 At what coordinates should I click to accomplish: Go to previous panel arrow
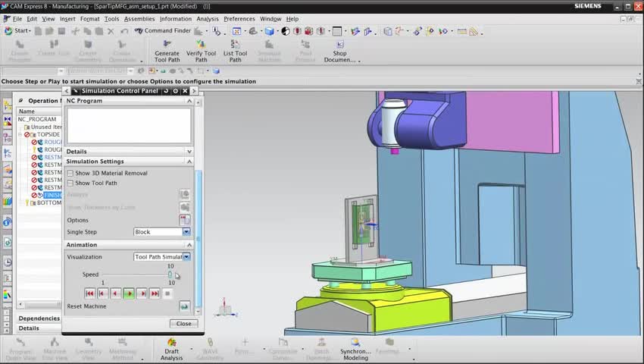(67, 91)
